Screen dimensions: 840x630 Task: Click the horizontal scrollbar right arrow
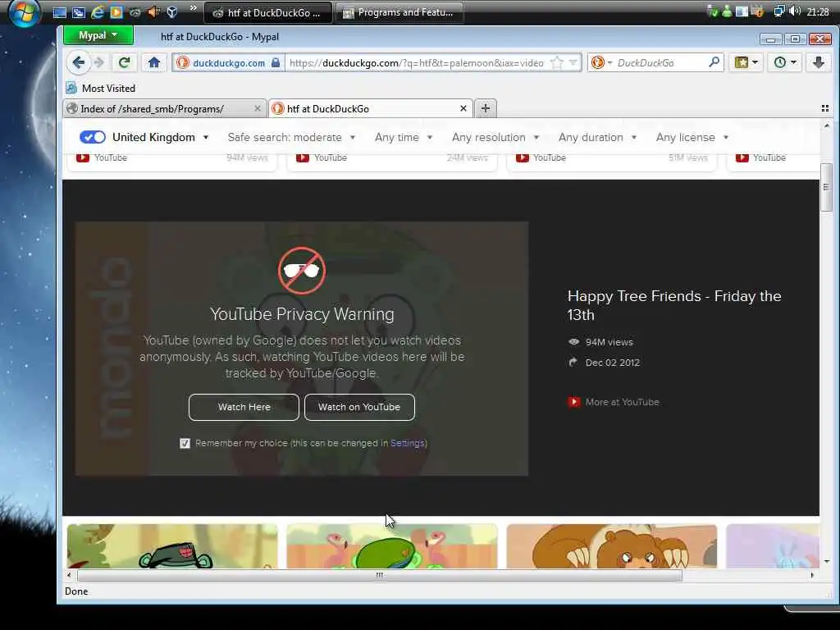812,575
